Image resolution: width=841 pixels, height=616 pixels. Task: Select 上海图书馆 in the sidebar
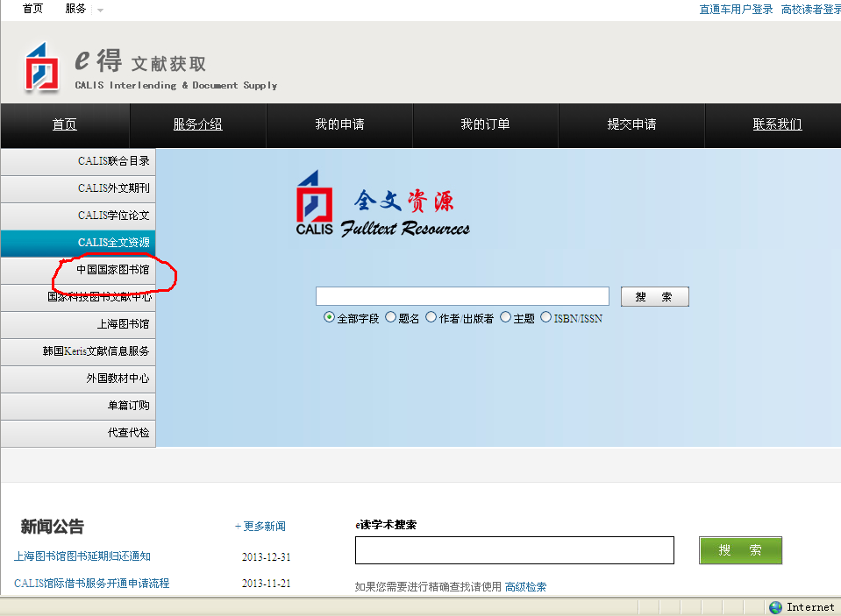coord(78,324)
